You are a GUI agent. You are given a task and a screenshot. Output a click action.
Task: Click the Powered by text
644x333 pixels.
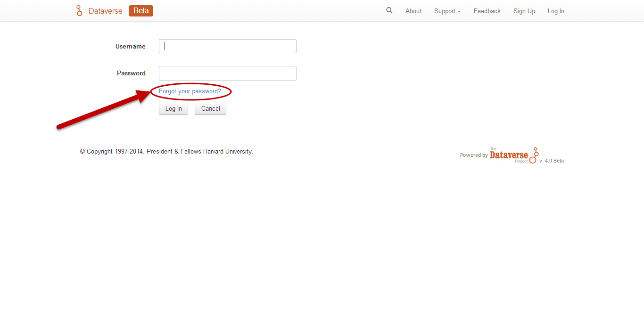tap(474, 155)
